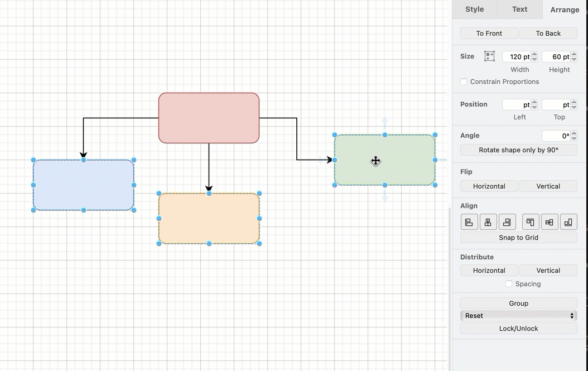This screenshot has height=371, width=588.
Task: Click the Autosize icon next to Size label
Action: [489, 56]
